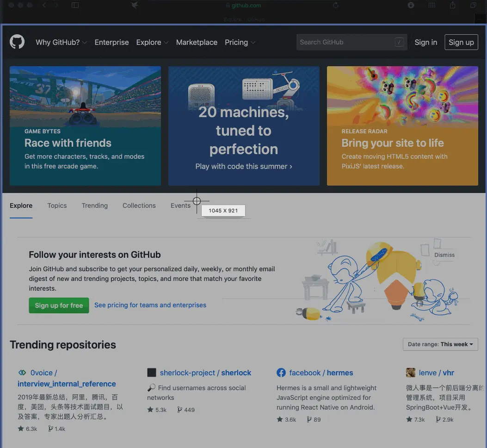
Task: Click the sherlock-project avatar icon
Action: click(152, 373)
